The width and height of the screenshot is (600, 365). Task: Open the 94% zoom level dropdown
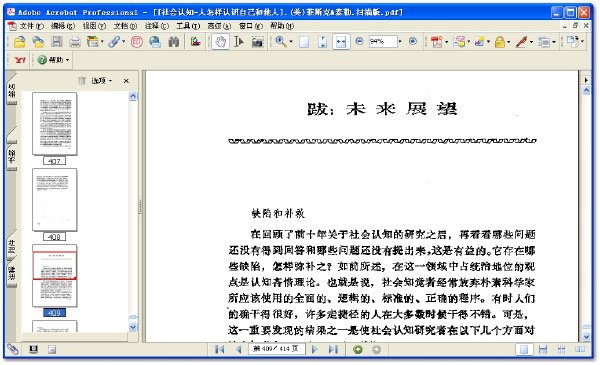pos(400,41)
